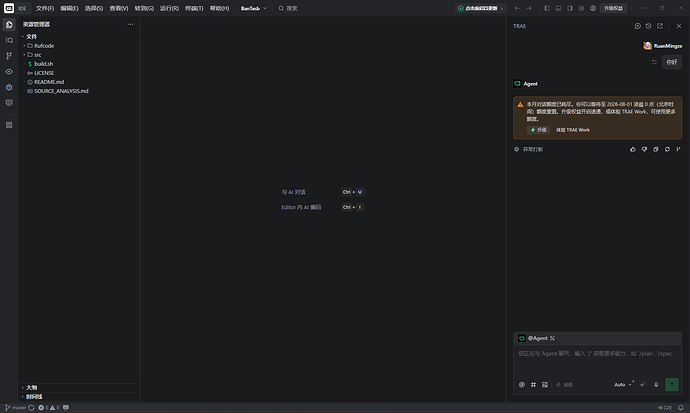Screen dimensions: 690x413
Task: Click the 升级权益 button in title bar
Action: (x=613, y=8)
